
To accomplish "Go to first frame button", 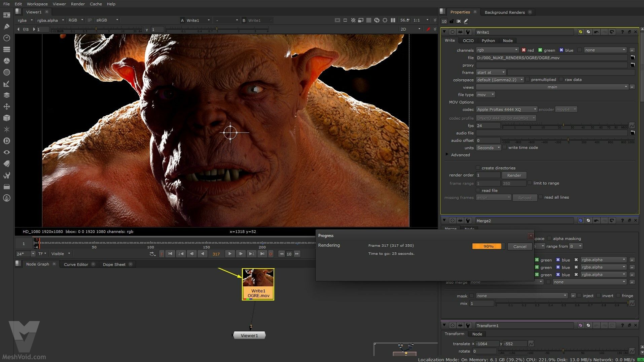I will click(170, 254).
